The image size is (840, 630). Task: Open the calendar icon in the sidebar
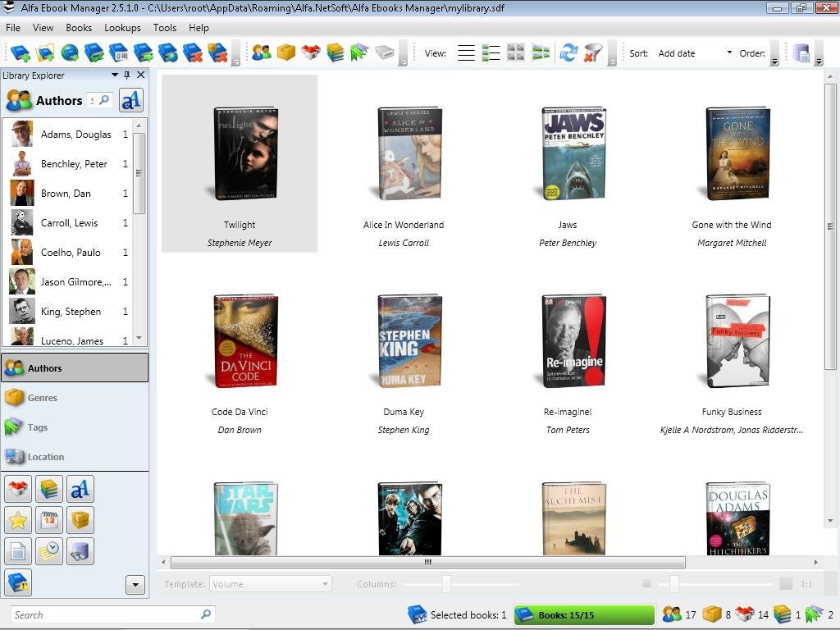pos(49,519)
